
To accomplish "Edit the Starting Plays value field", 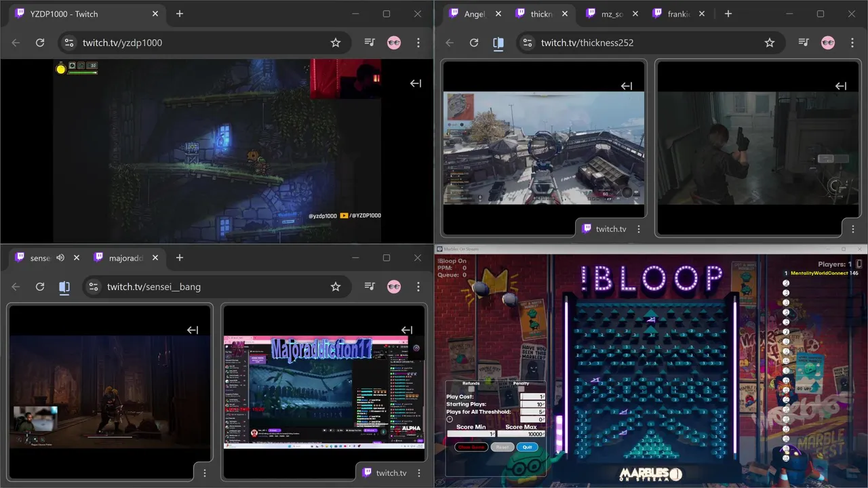I will 532,404.
